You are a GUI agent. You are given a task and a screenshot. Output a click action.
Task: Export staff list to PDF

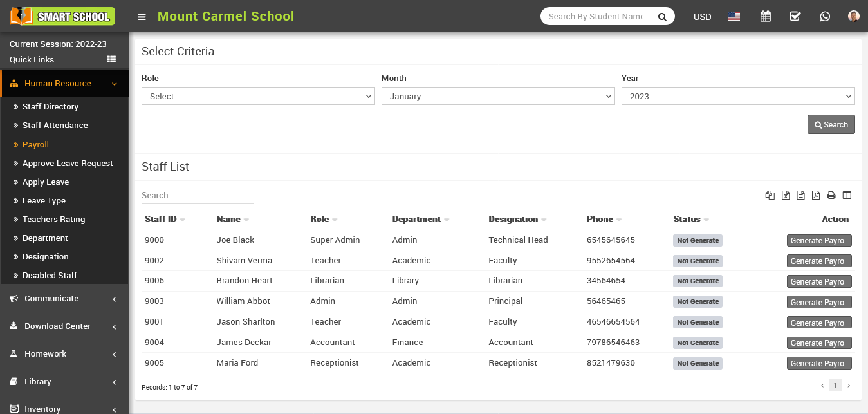click(x=816, y=195)
